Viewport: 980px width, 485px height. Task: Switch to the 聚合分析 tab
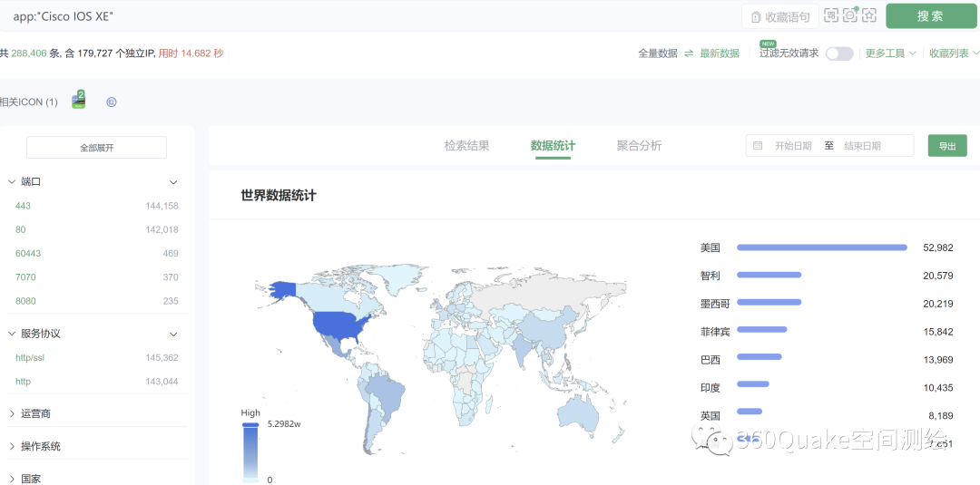point(640,145)
